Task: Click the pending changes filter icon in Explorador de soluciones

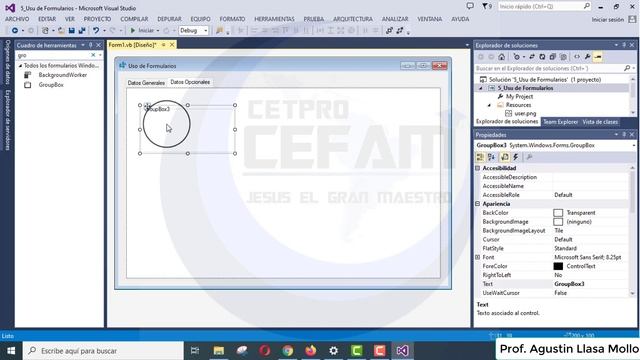Action: 517,57
